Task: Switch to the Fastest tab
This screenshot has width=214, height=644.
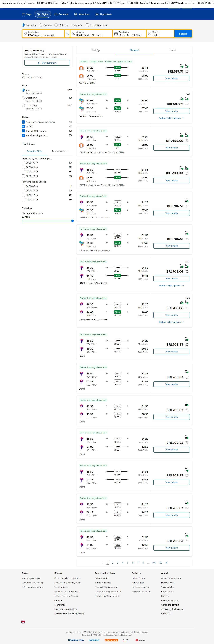Action: coord(173,50)
